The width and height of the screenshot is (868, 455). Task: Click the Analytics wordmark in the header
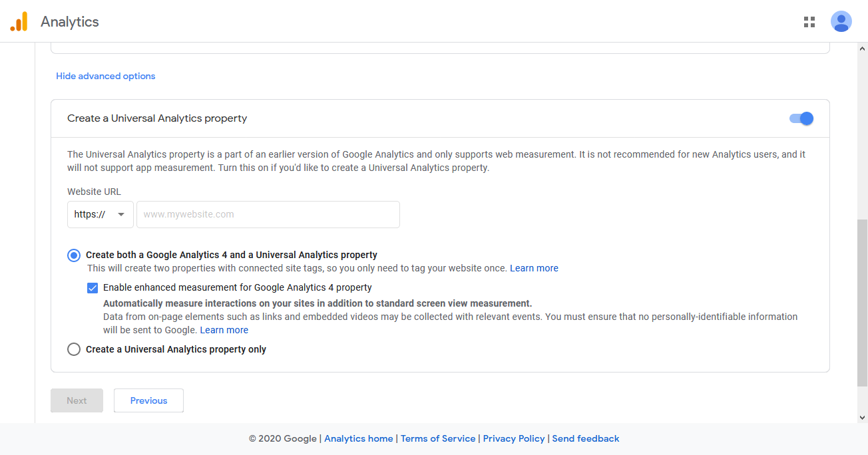point(70,21)
